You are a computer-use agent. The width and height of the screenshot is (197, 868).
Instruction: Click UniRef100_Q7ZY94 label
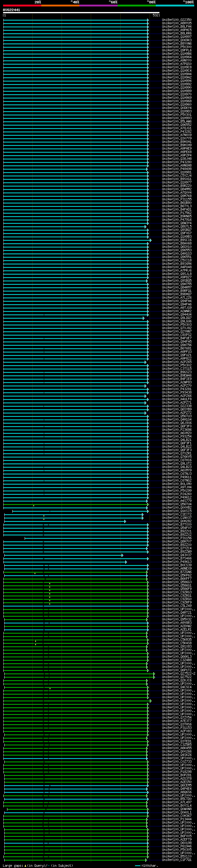177,718
